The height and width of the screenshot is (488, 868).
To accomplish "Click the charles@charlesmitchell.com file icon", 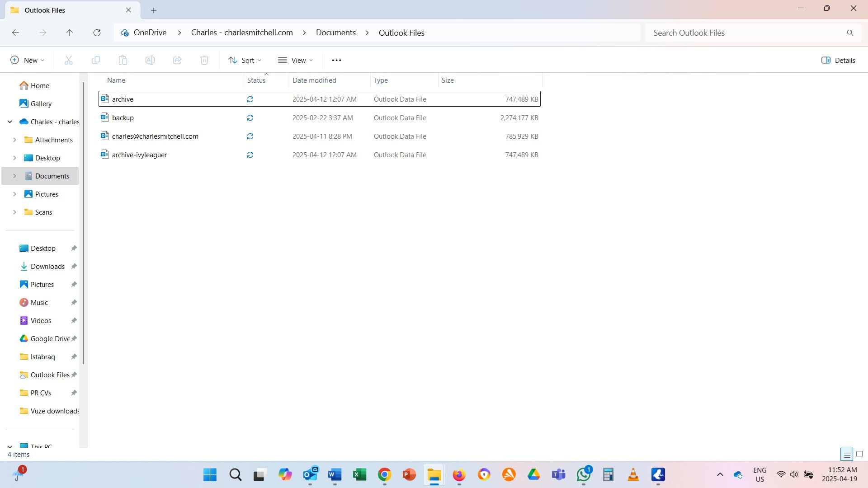I will point(105,136).
